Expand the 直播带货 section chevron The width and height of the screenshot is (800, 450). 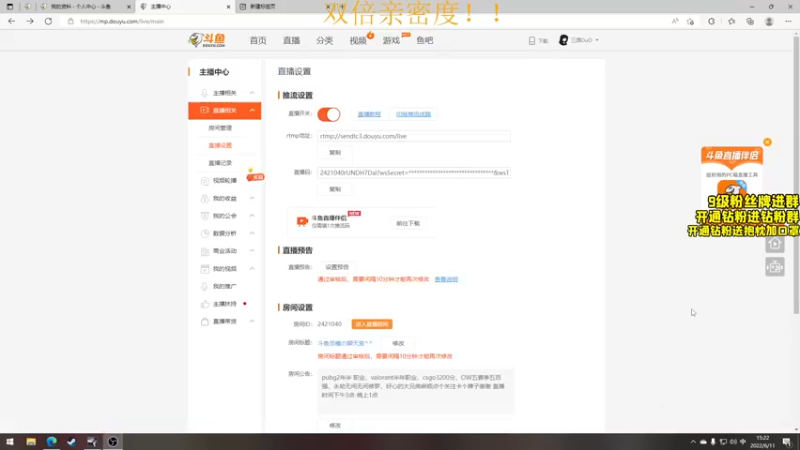252,321
